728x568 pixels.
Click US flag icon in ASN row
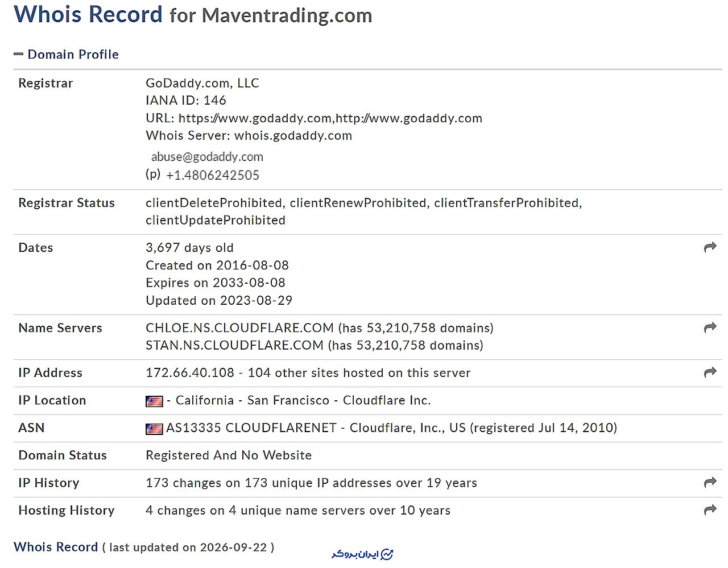154,429
